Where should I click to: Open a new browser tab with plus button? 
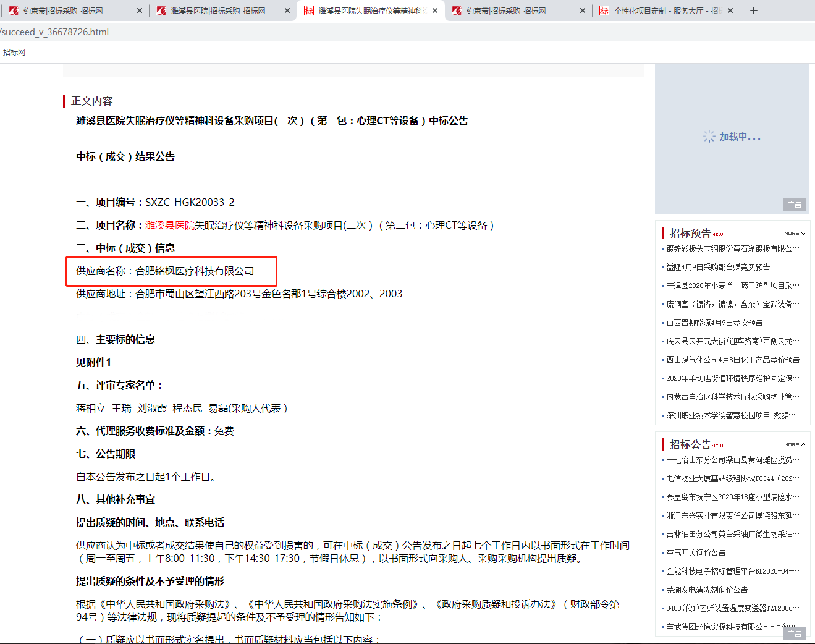(x=753, y=11)
